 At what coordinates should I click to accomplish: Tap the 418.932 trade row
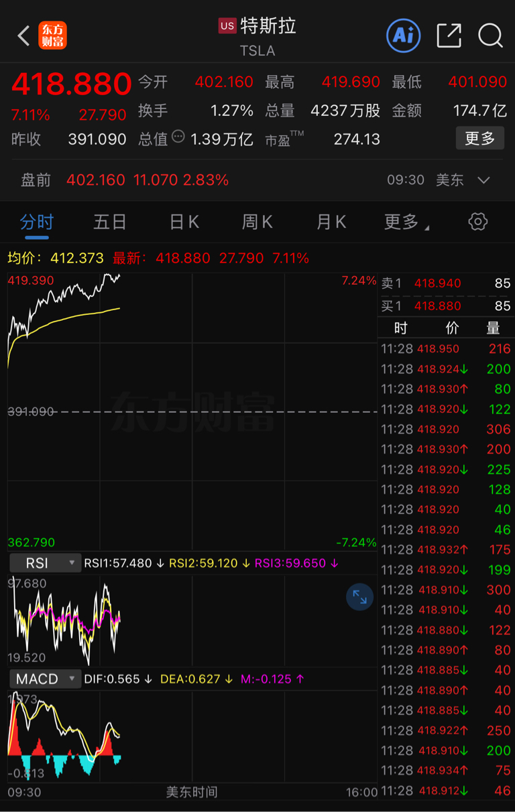446,549
